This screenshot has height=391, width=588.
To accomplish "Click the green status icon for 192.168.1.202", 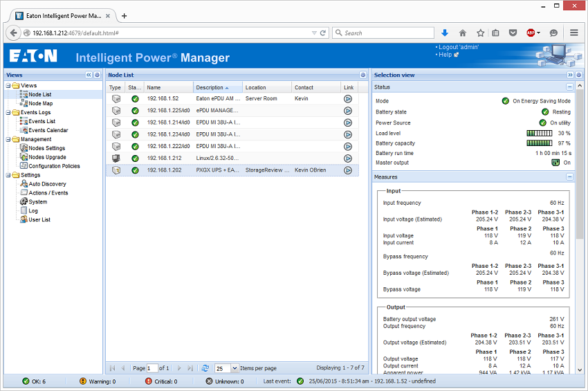I will click(135, 170).
